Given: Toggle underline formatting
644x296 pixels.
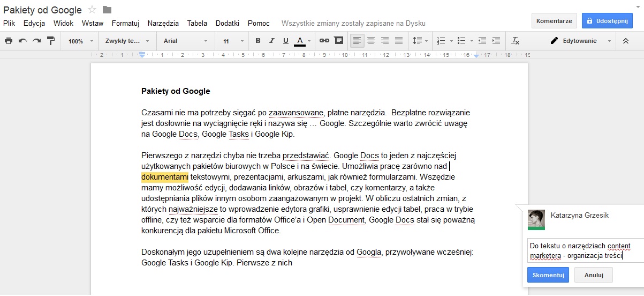Looking at the screenshot, I should [x=286, y=41].
